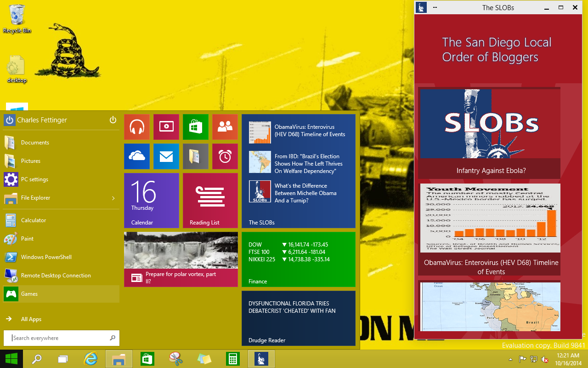Open the Store icon on the taskbar
Image resolution: width=588 pixels, height=368 pixels.
[x=147, y=359]
